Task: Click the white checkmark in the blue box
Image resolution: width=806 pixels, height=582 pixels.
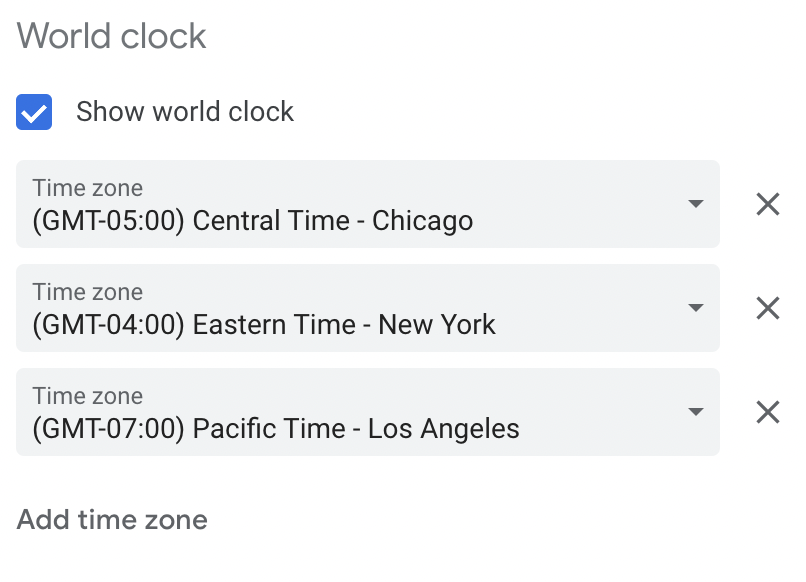Action: point(34,112)
